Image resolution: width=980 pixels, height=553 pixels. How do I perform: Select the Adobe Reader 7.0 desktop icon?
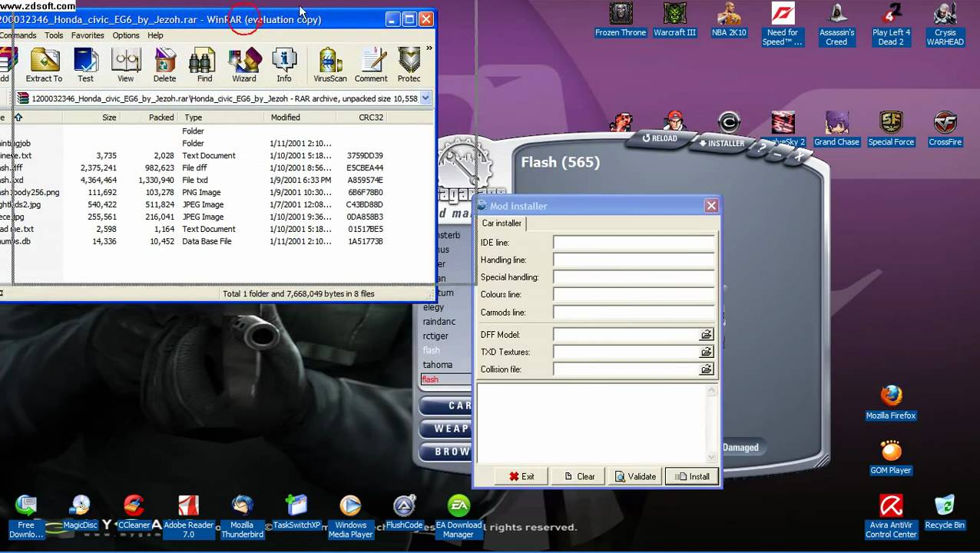pyautogui.click(x=188, y=517)
